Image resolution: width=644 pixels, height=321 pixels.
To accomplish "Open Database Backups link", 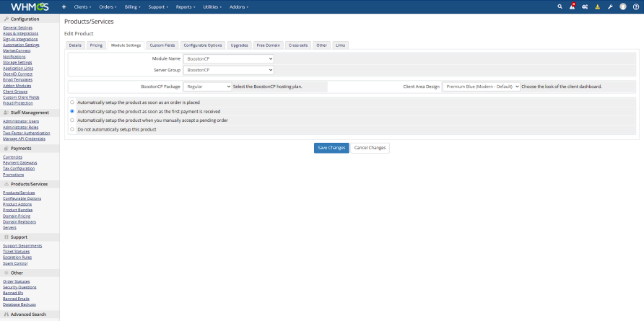I will coord(19,304).
